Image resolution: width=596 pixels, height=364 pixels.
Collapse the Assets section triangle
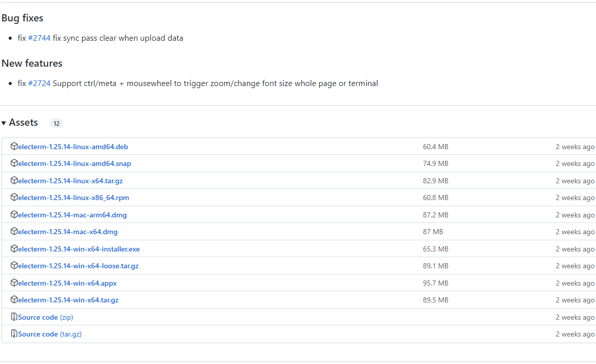point(4,123)
